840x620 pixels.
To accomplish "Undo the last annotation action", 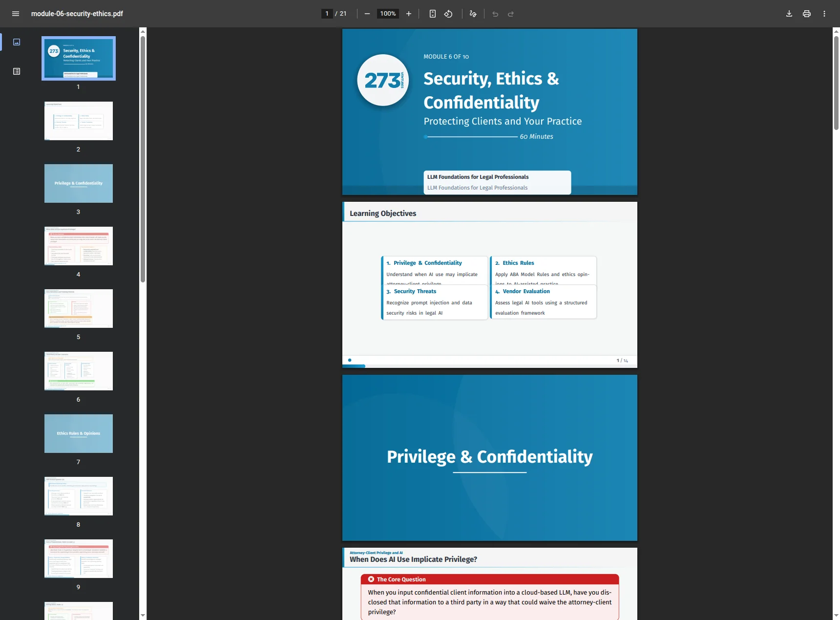I will (495, 14).
